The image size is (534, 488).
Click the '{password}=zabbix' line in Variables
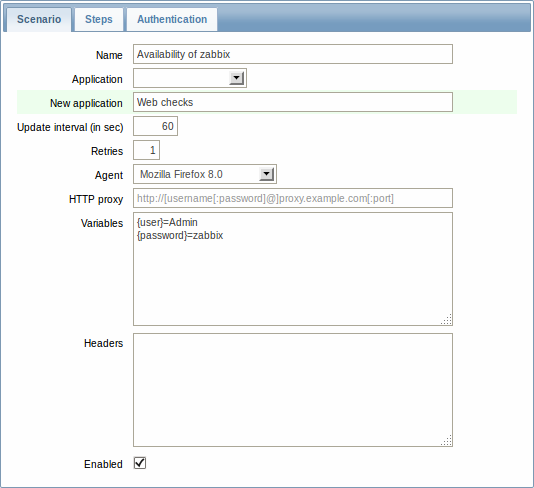pyautogui.click(x=180, y=236)
